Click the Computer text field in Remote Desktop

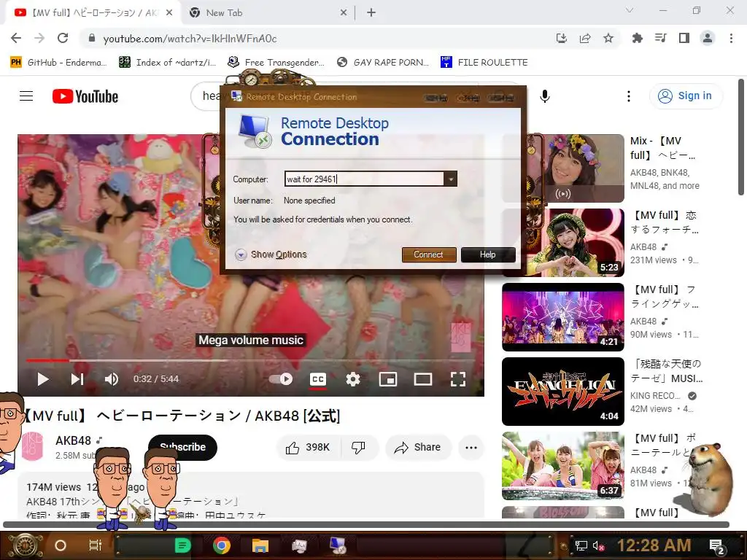[x=365, y=179]
